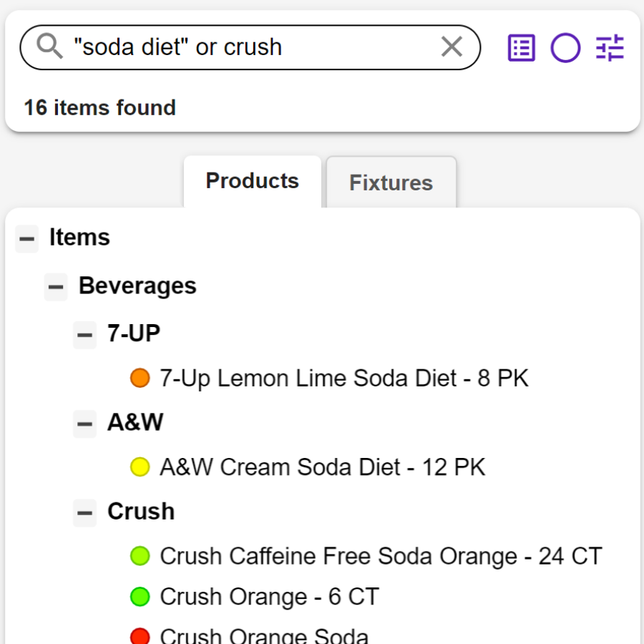This screenshot has width=644, height=644.
Task: Collapse the Items tree node
Action: click(27, 238)
